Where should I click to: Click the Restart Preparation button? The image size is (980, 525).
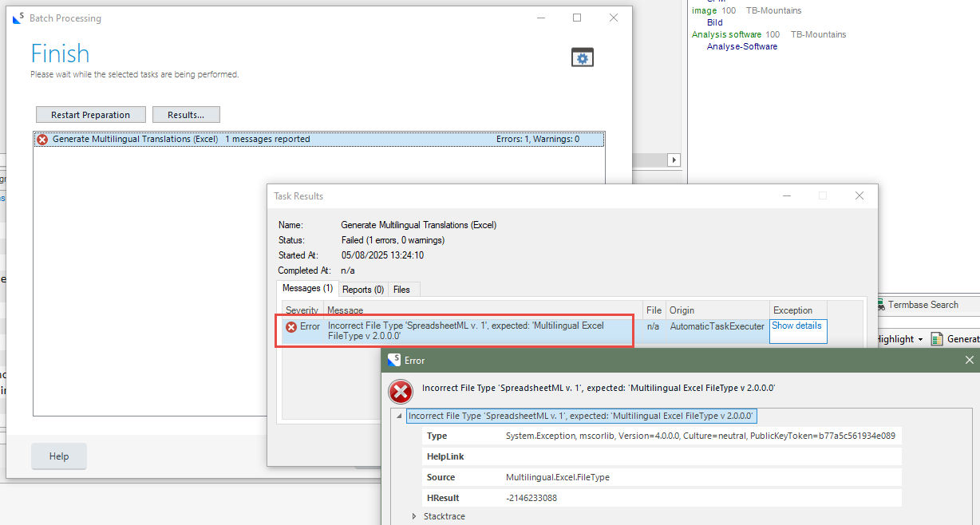(90, 114)
